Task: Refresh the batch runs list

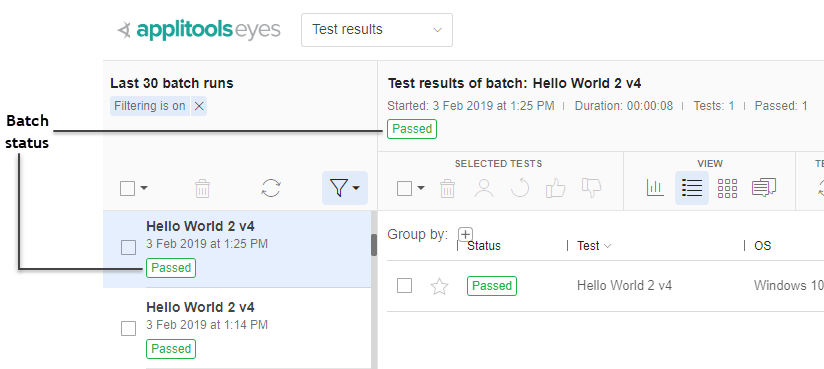Action: pyautogui.click(x=271, y=188)
